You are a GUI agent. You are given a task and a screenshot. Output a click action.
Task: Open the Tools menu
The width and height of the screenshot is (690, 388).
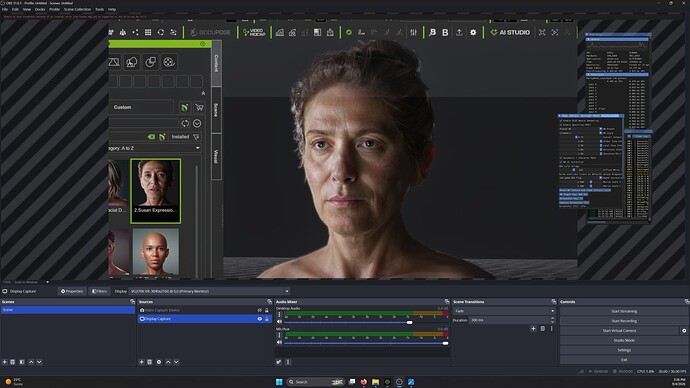point(99,9)
